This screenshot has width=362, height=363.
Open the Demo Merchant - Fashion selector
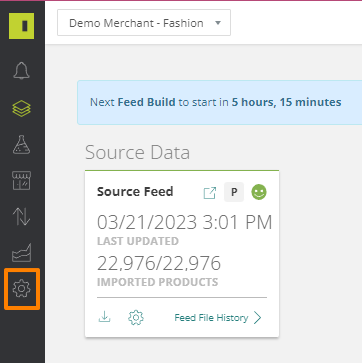144,23
